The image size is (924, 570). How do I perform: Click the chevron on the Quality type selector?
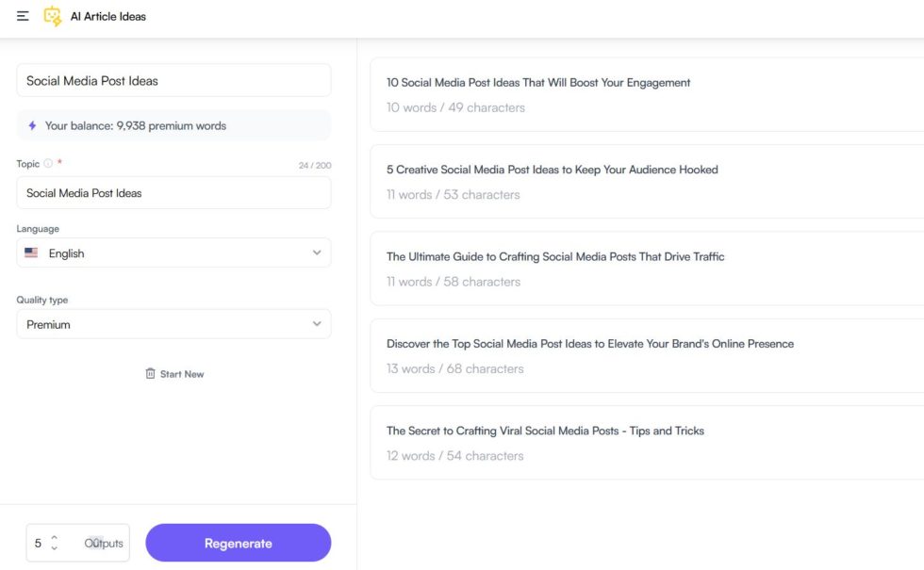318,323
